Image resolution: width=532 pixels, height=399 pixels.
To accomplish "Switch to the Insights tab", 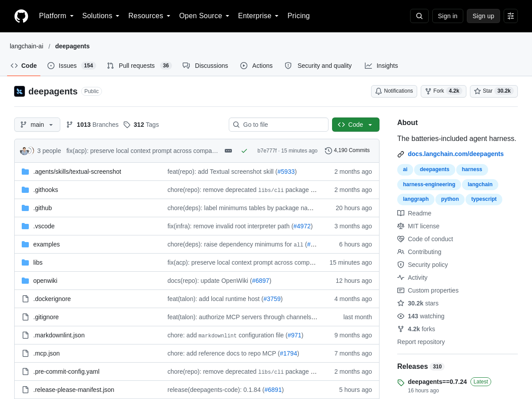I will tap(381, 66).
